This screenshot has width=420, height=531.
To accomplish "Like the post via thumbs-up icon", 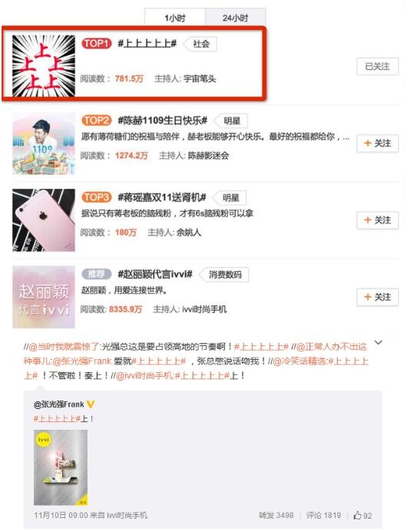I will click(357, 515).
